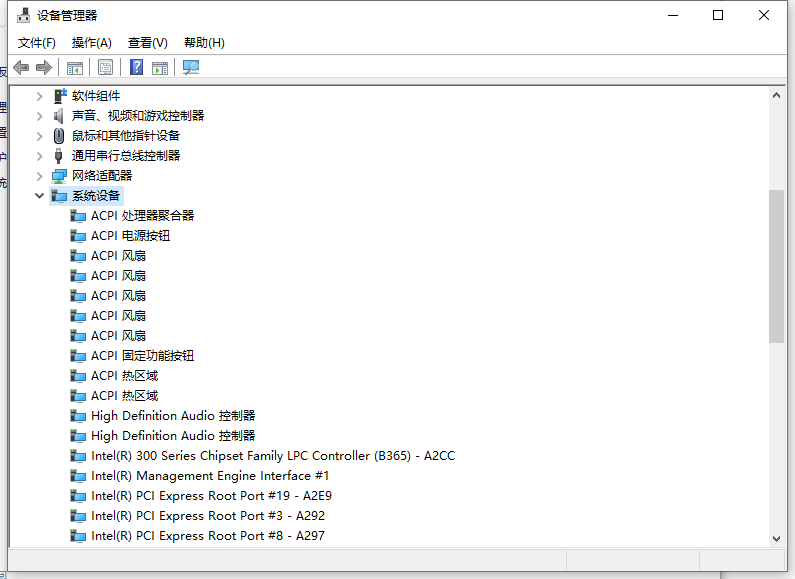The height and width of the screenshot is (579, 795).
Task: Click the scan for hardware changes icon
Action: (191, 67)
